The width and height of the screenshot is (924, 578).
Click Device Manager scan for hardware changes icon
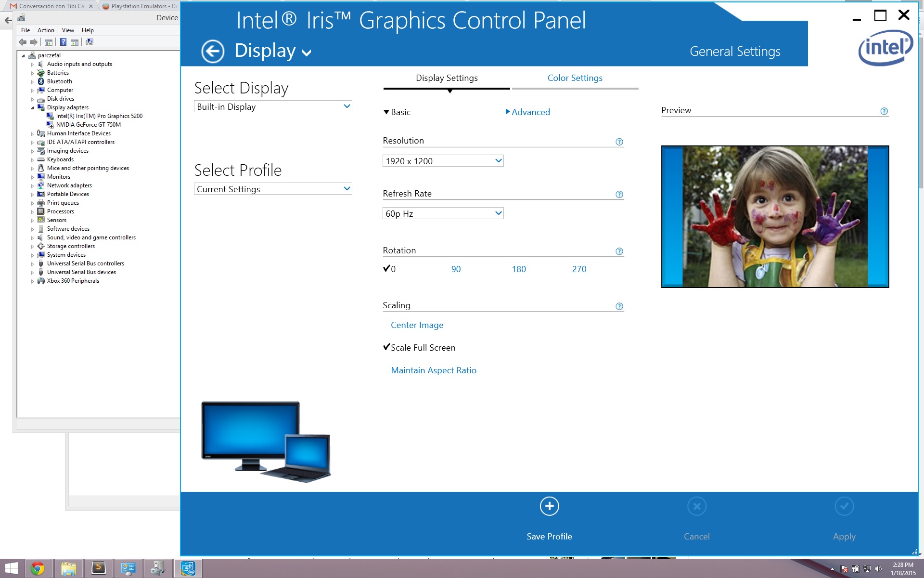pos(90,42)
